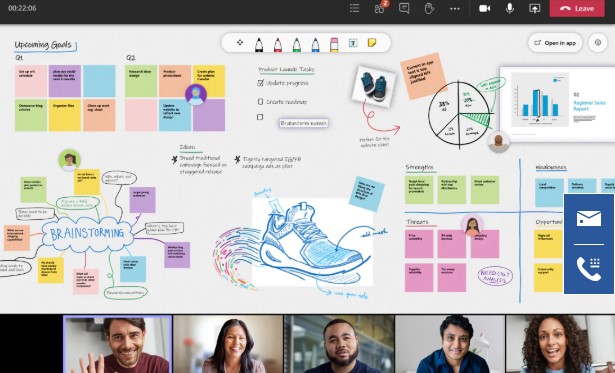Screen dimensions: 615x373
Task: Select the red pen tool
Action: coord(278,45)
